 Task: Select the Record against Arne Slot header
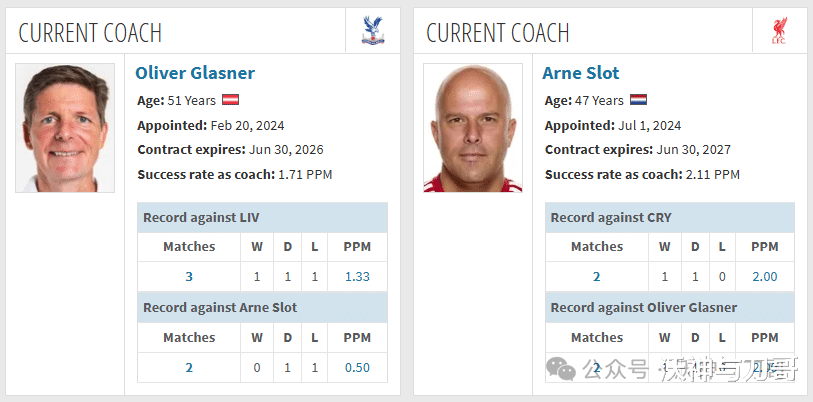coord(262,308)
